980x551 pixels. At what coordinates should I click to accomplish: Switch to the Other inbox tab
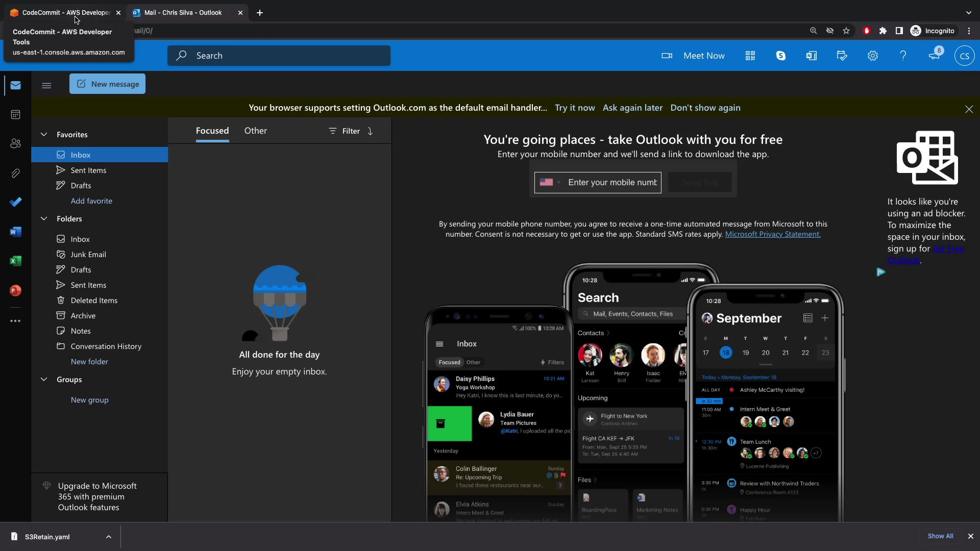click(x=255, y=131)
